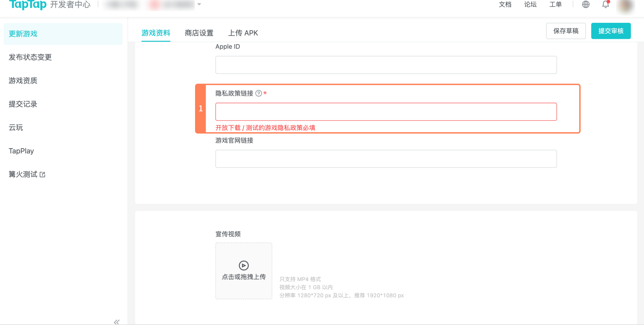Open the user avatar menu
The height and width of the screenshot is (325, 644).
point(625,6)
